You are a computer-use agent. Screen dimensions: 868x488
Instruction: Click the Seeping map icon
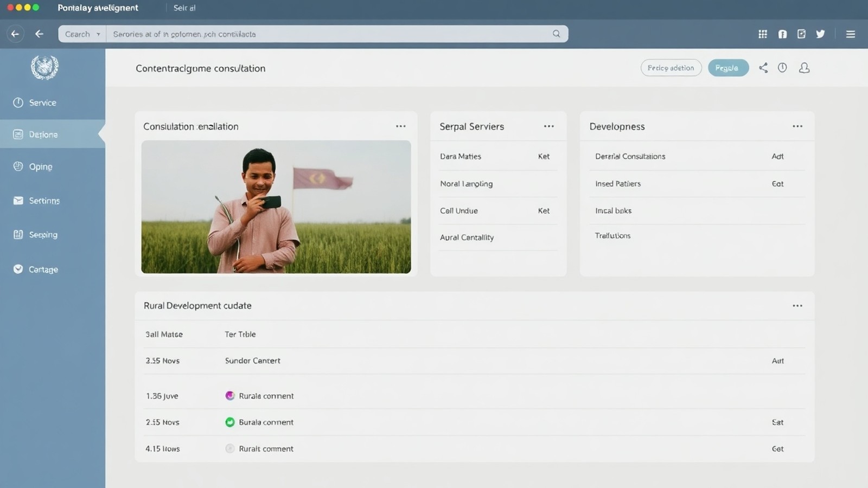click(18, 234)
